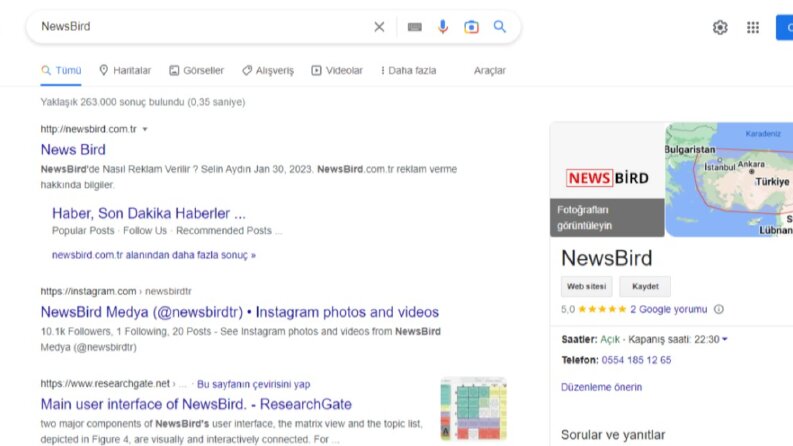Click the Düzenleme önerin link
Image resolution: width=793 pixels, height=446 pixels.
tap(601, 387)
